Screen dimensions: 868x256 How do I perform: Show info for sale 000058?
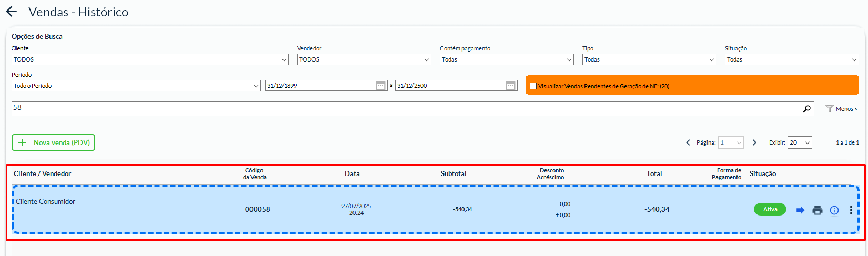pyautogui.click(x=834, y=210)
